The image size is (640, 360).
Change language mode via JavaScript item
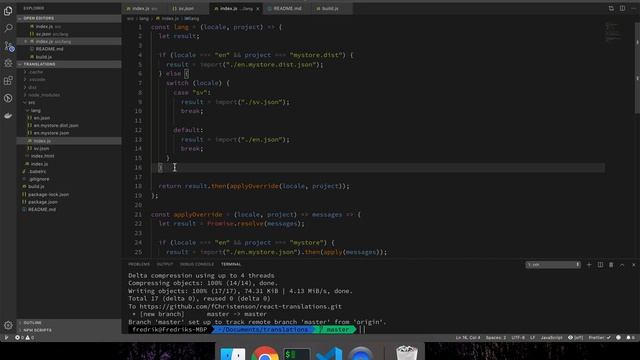point(551,338)
